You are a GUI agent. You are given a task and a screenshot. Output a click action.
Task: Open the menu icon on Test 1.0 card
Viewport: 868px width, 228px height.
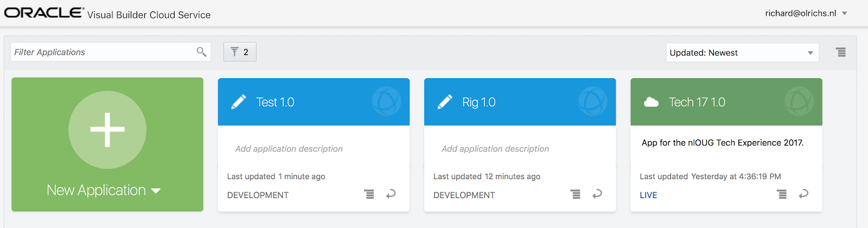click(x=369, y=194)
